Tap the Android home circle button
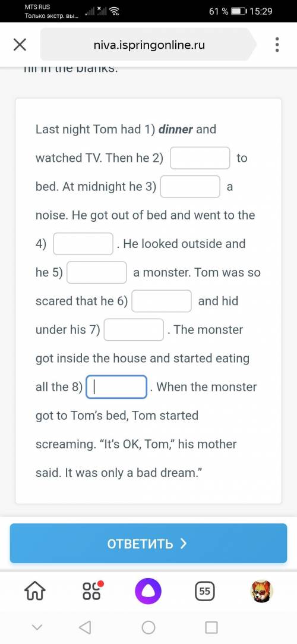 click(148, 627)
